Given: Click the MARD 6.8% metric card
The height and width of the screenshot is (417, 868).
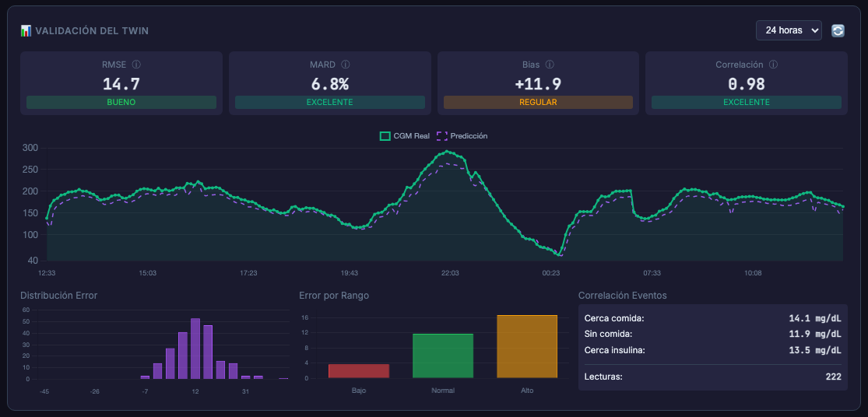Looking at the screenshot, I should pyautogui.click(x=330, y=83).
